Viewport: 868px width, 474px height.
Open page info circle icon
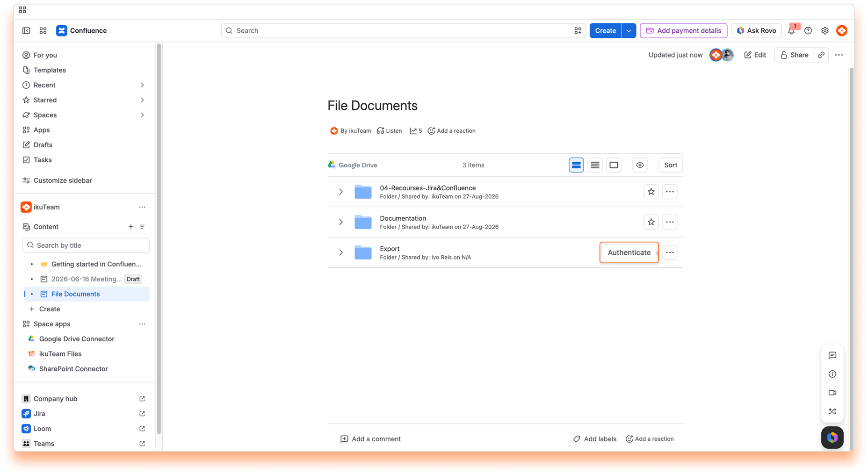click(832, 374)
